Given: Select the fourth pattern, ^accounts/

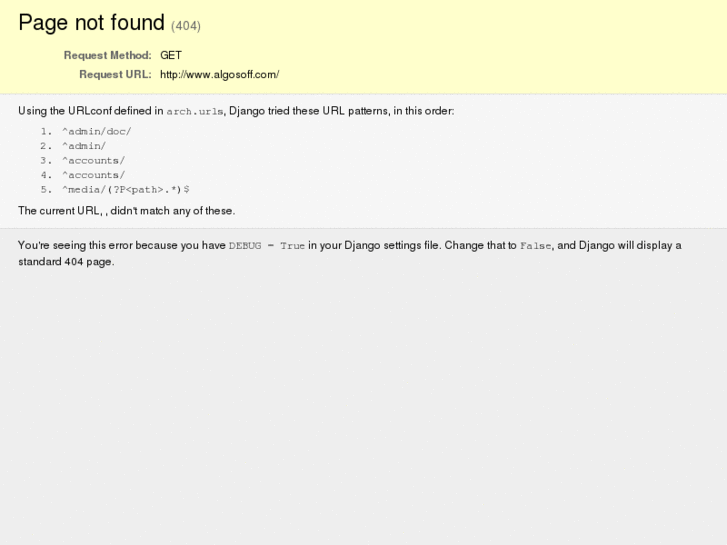Looking at the screenshot, I should [x=93, y=175].
